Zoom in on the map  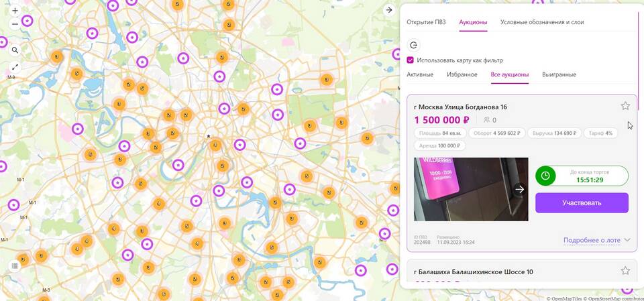[15, 11]
